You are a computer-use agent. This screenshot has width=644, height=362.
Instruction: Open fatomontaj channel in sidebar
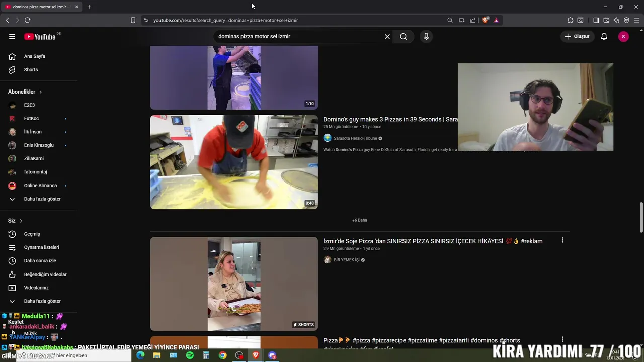(35, 172)
